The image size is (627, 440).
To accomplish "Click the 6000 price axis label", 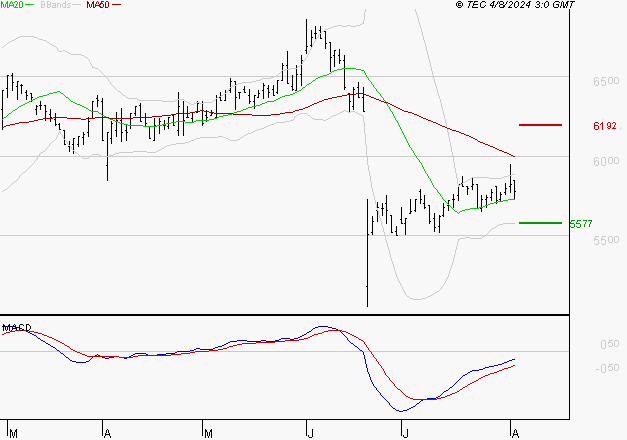I will pos(606,161).
